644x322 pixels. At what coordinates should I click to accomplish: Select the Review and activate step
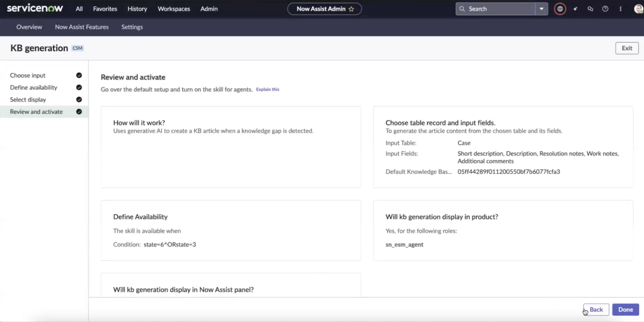tap(44, 111)
